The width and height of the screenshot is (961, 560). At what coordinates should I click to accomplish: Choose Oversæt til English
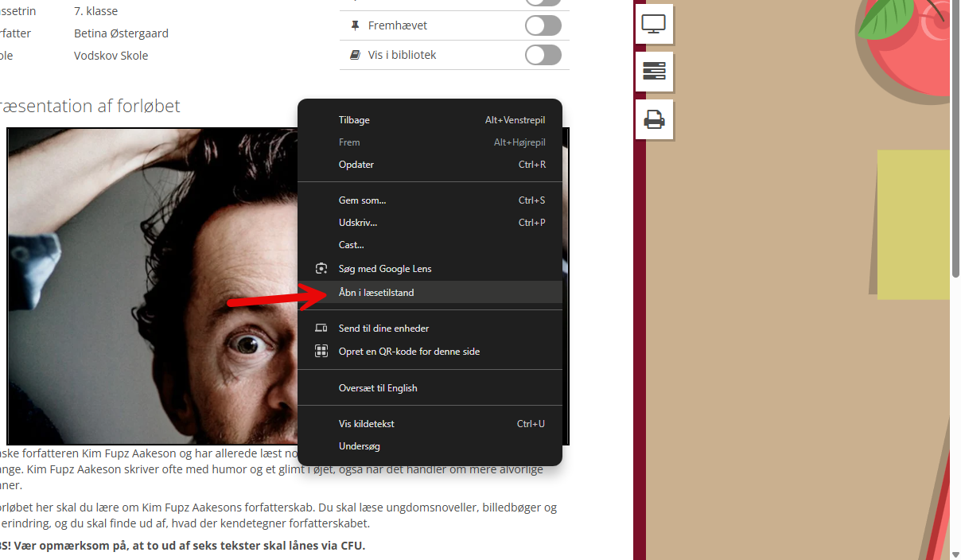point(378,388)
